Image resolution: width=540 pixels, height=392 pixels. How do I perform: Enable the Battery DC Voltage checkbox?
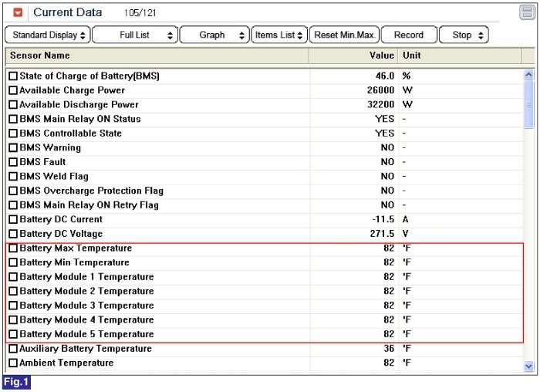(13, 234)
